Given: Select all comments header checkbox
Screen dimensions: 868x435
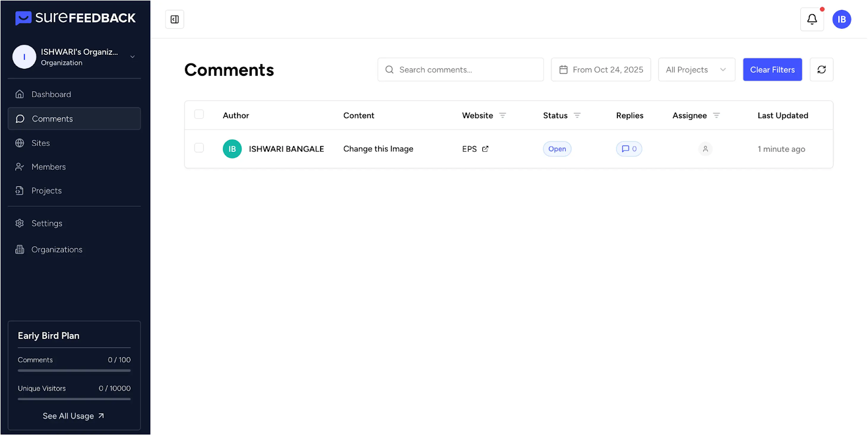Looking at the screenshot, I should tap(199, 114).
